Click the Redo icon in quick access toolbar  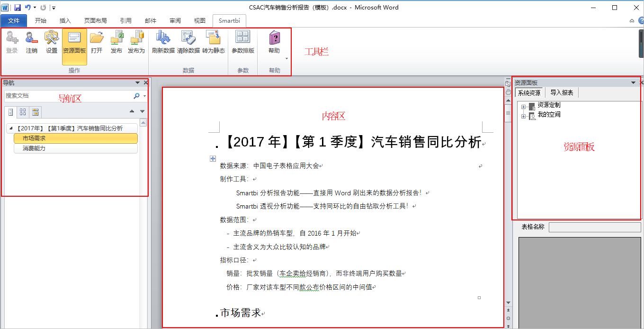point(43,8)
